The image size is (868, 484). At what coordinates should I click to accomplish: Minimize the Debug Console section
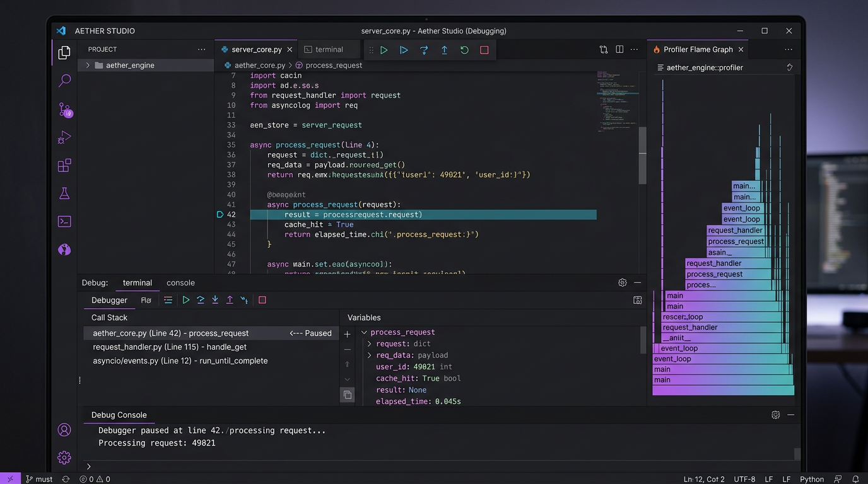click(790, 415)
